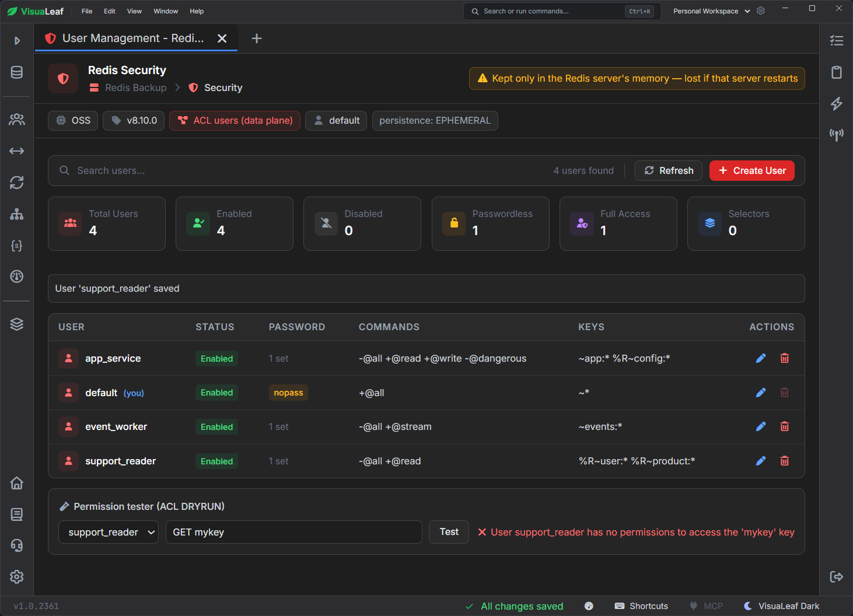
Task: Open the View menu
Action: tap(134, 11)
